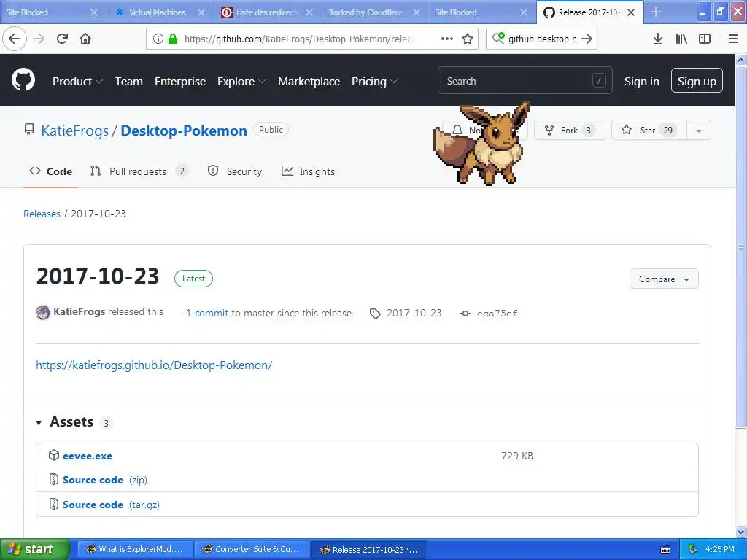Bookmark this page with the star icon
The height and width of the screenshot is (560, 747).
coord(468,39)
